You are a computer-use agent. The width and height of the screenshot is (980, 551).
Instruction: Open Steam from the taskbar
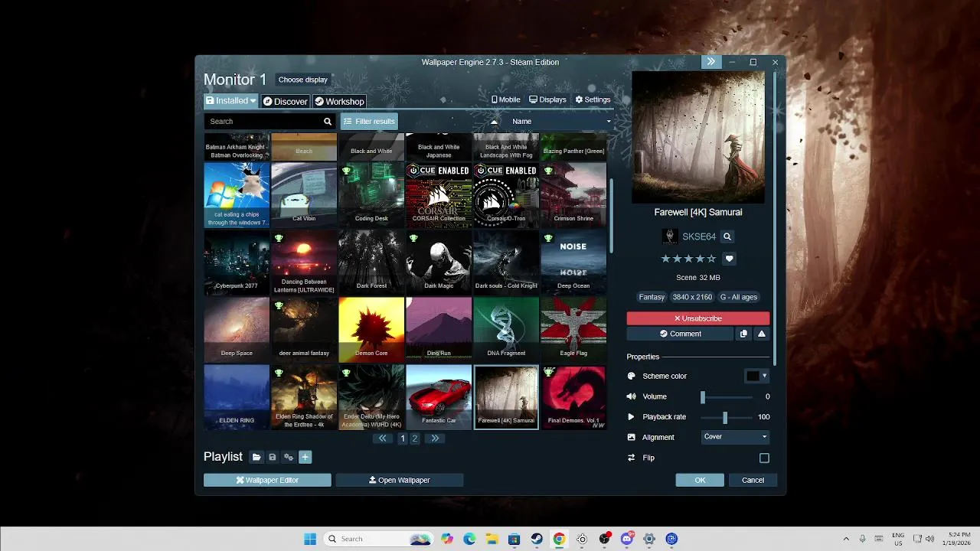537,539
